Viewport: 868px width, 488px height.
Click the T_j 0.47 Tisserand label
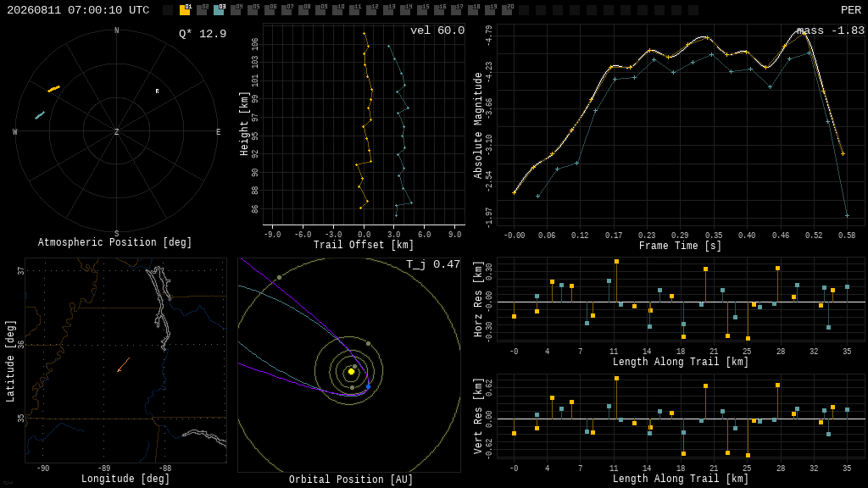[433, 264]
